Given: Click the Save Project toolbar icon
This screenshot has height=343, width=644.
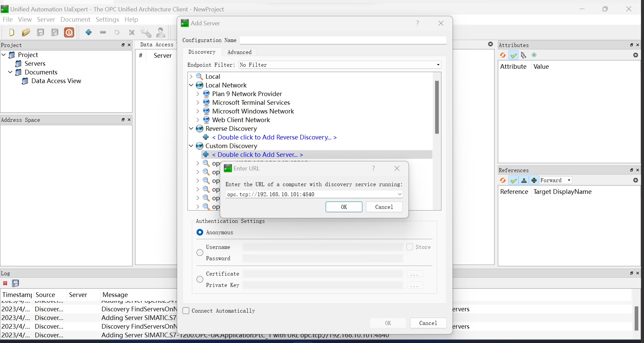Looking at the screenshot, I should 40,32.
